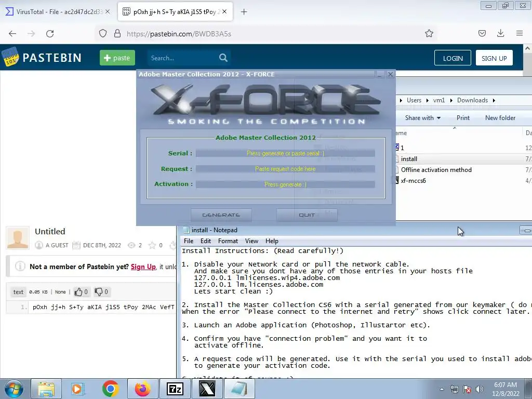This screenshot has width=532, height=399.
Task: Select the install file in Downloads
Action: tap(409, 159)
